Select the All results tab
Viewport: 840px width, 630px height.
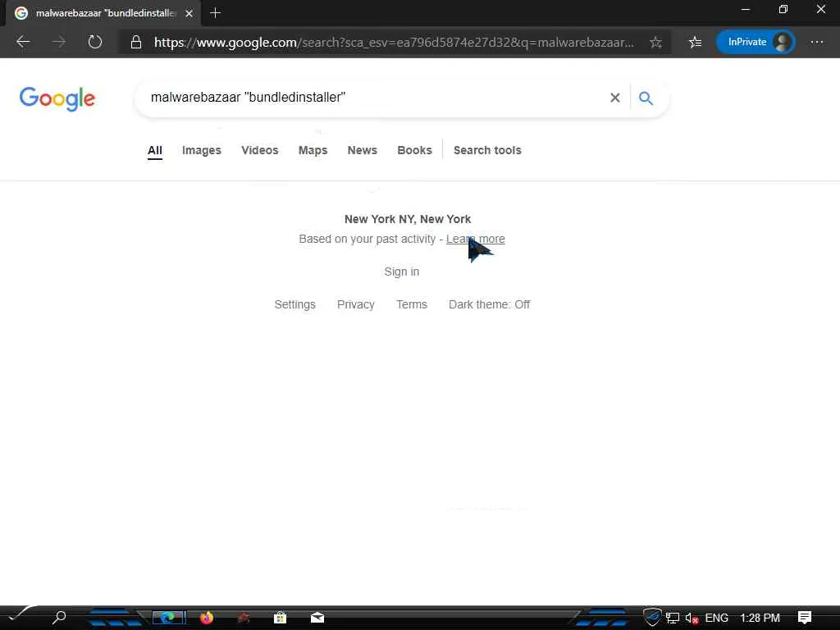[155, 151]
